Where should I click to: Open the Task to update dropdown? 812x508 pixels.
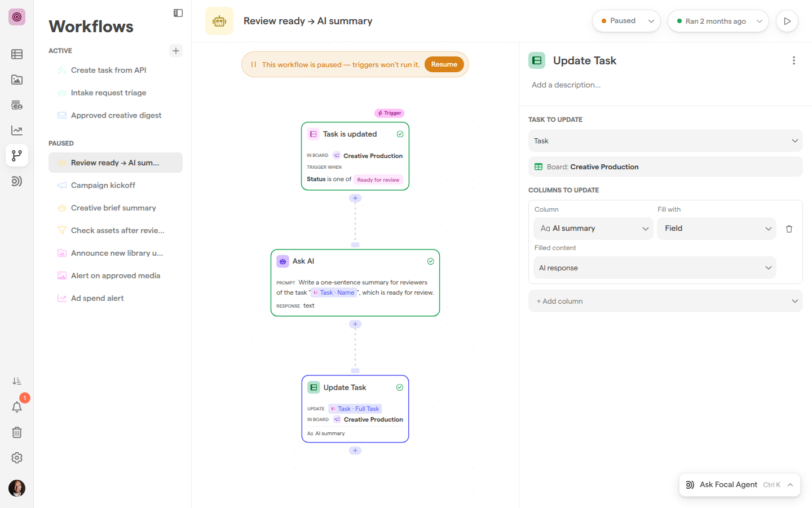click(665, 141)
